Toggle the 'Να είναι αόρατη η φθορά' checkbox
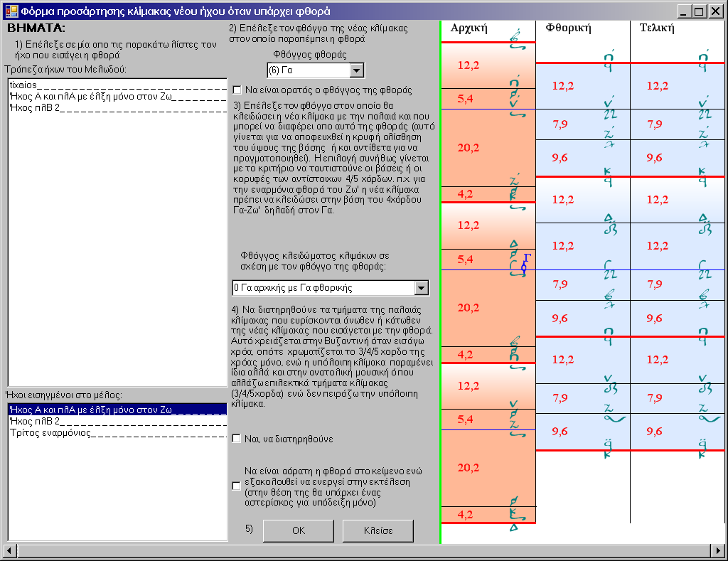The image size is (728, 561). [x=237, y=486]
